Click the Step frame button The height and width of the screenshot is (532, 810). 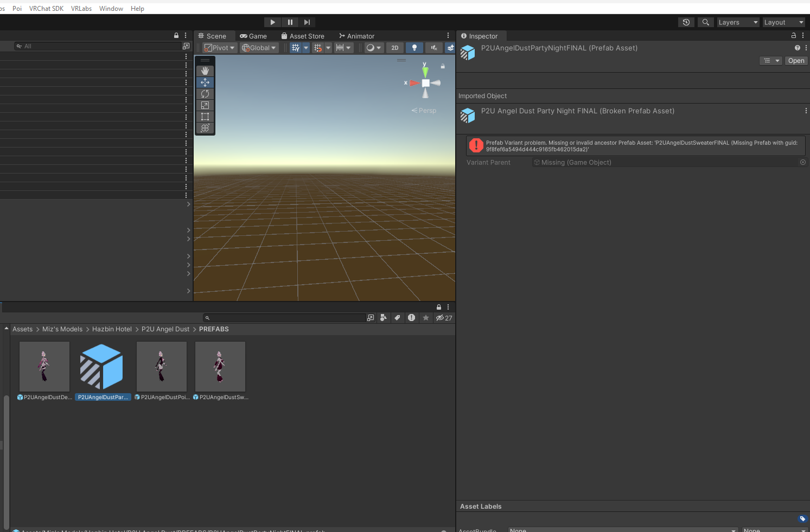click(x=307, y=22)
